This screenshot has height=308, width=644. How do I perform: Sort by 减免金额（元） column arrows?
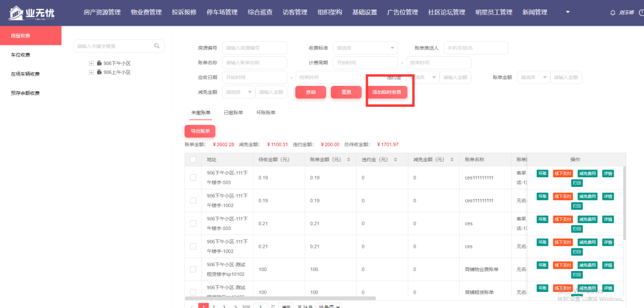tap(453, 159)
